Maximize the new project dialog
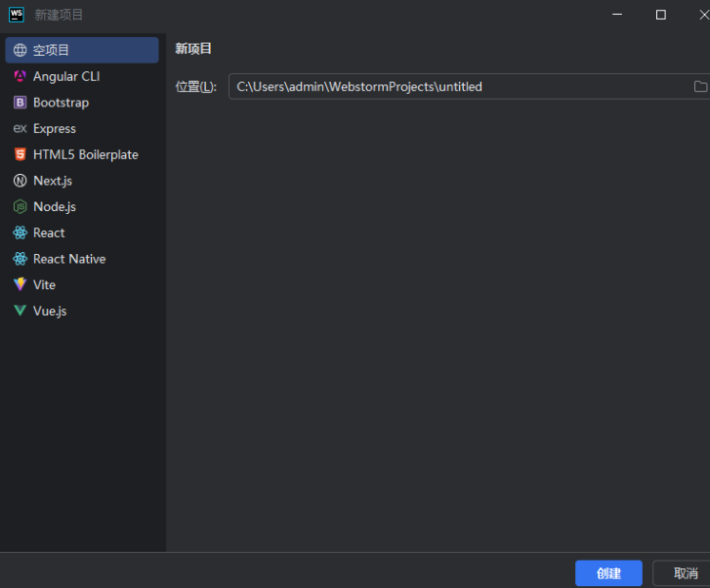Screen dimensions: 710x588 click(660, 15)
